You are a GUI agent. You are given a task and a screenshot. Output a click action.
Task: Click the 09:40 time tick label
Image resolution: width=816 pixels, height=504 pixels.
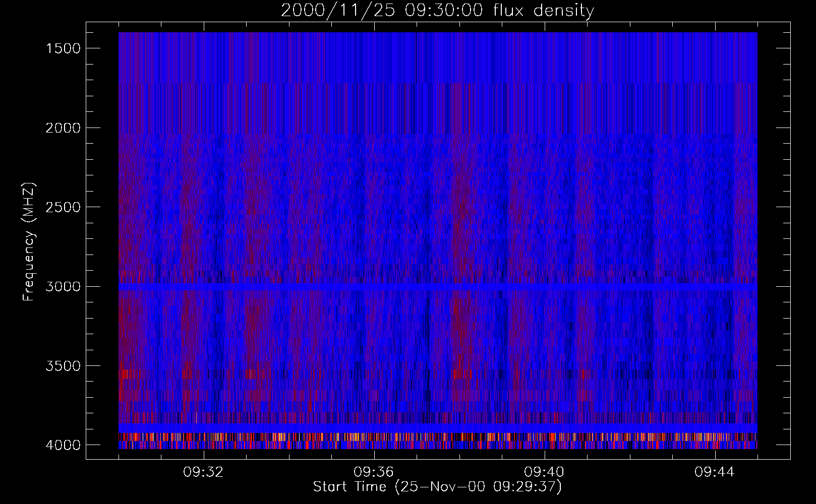click(x=544, y=472)
